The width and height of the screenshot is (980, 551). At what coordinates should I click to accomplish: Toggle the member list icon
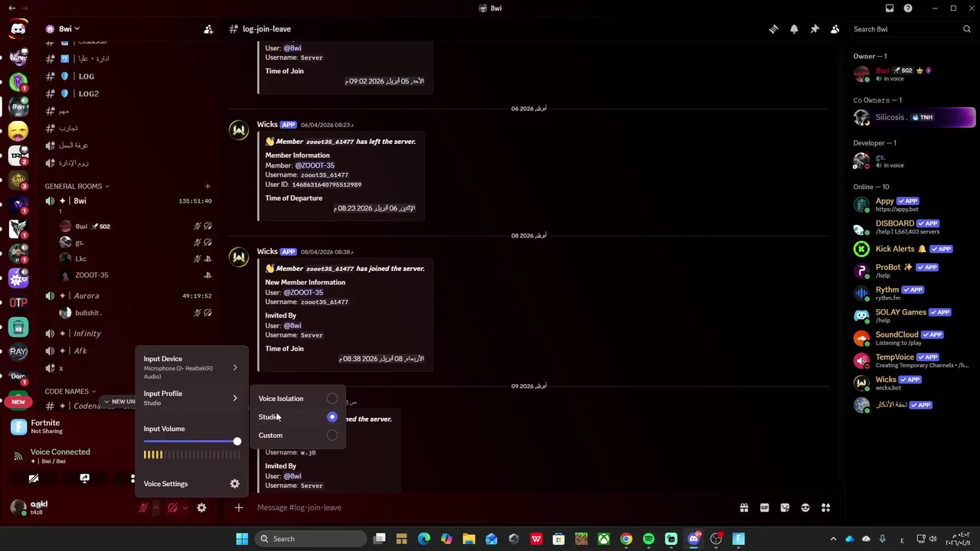coord(835,29)
